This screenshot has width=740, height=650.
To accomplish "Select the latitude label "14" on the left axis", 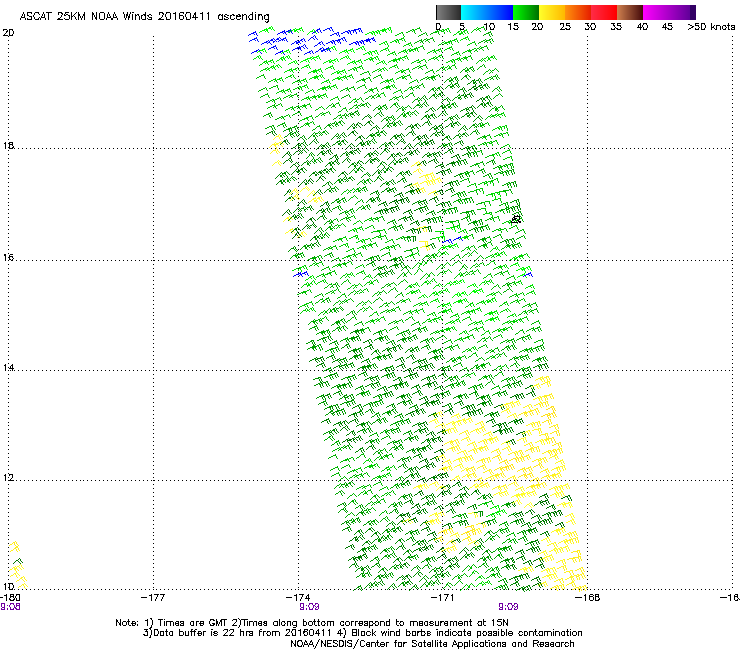I will click(8, 367).
